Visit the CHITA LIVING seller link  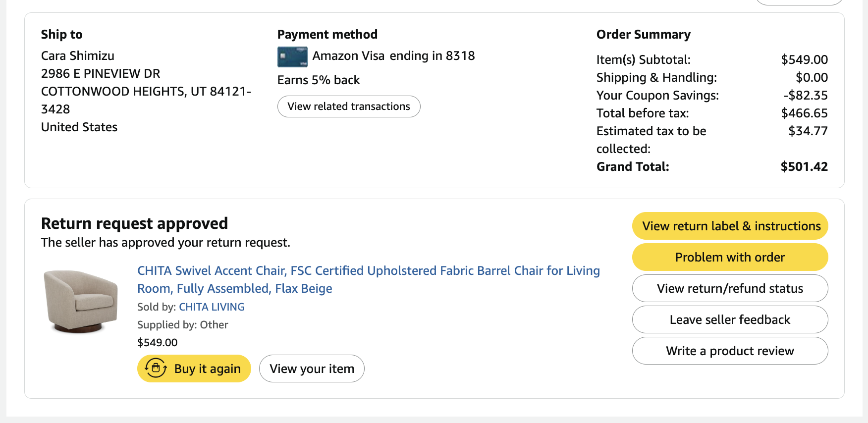coord(212,307)
